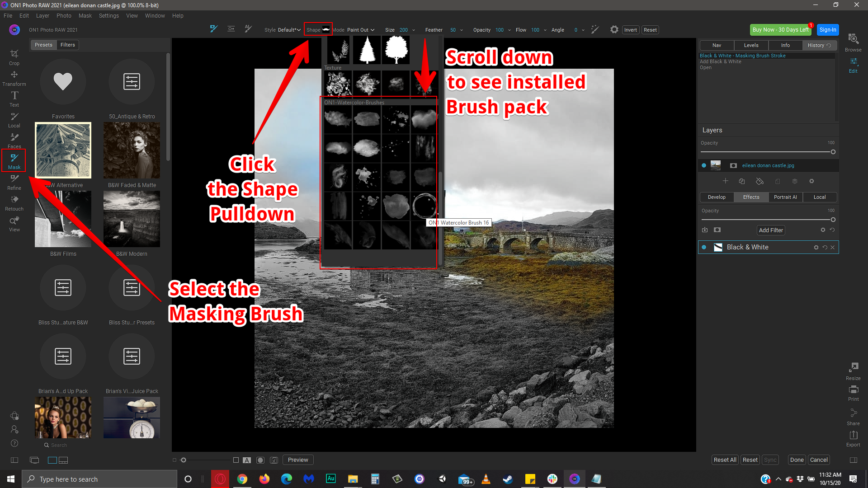Open the Shape pulldown
This screenshot has width=868, height=488.
[318, 30]
